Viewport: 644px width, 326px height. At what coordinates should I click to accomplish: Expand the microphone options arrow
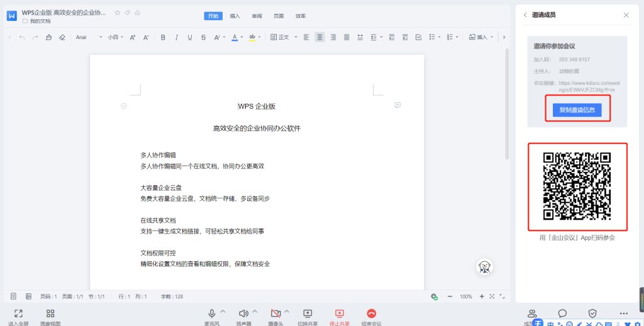click(x=223, y=311)
